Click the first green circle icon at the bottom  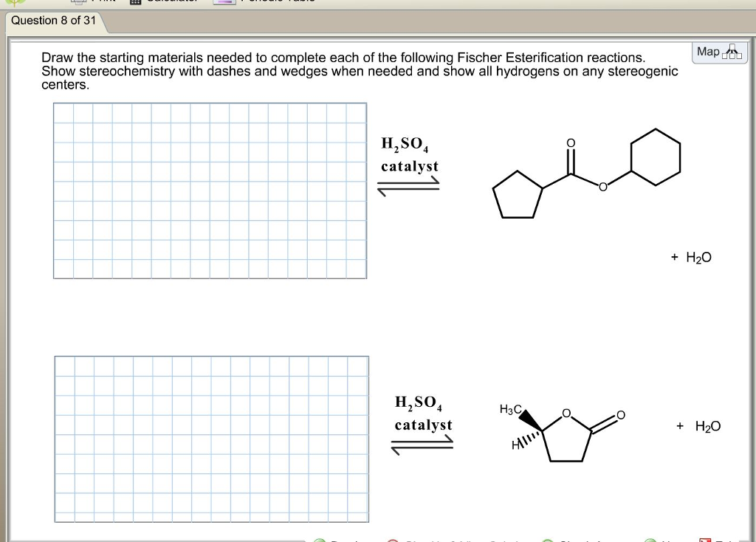pos(320,539)
